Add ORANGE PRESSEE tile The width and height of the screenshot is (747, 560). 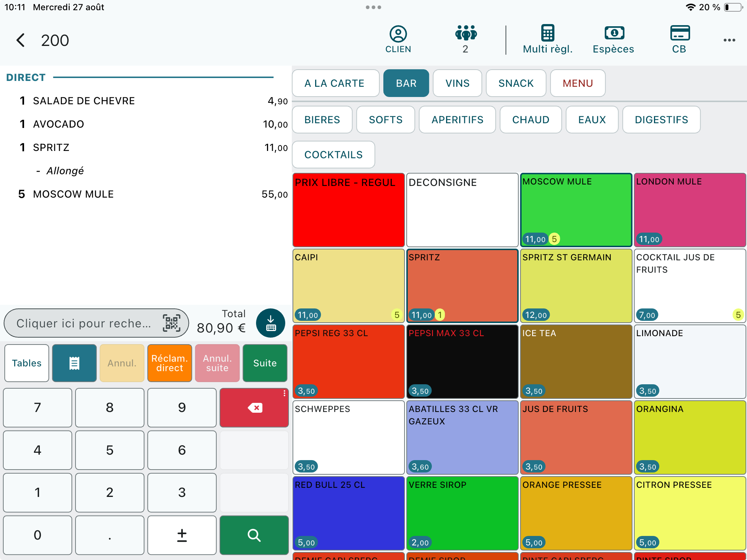pos(576,513)
